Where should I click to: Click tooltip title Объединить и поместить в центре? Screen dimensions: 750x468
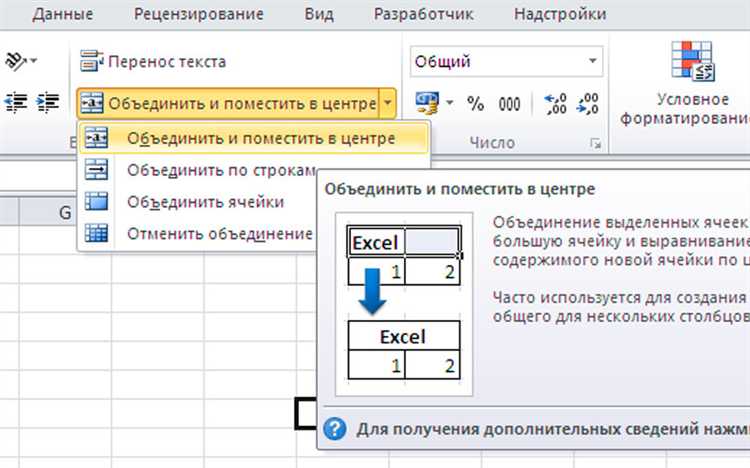click(x=460, y=189)
